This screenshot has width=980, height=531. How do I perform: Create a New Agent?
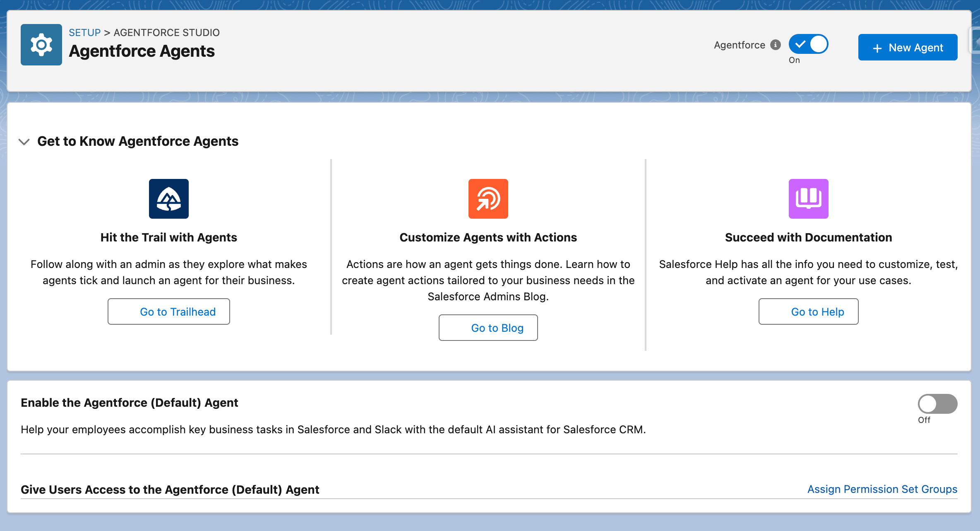click(x=908, y=47)
